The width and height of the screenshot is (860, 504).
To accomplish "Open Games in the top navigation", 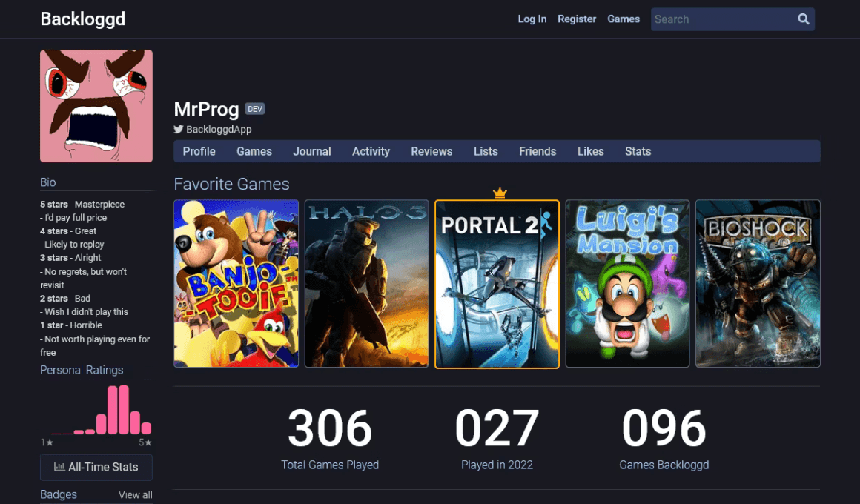I will [623, 19].
